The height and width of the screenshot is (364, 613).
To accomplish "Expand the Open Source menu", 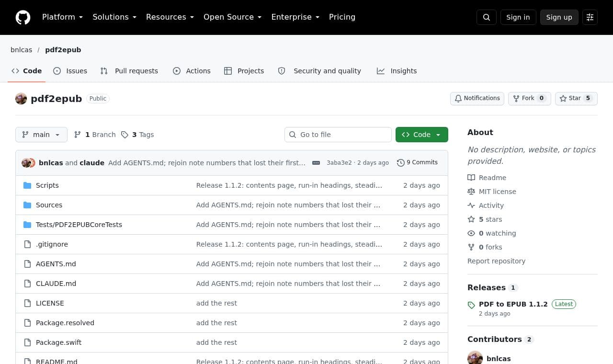I will tap(232, 17).
